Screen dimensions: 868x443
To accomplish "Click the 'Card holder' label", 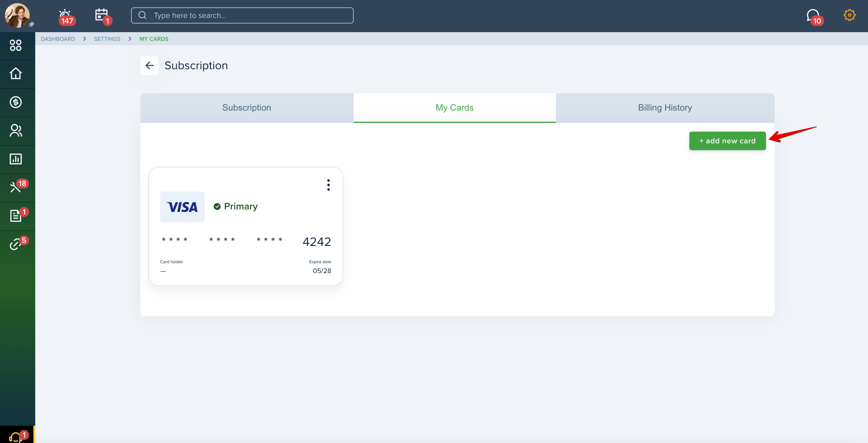I will [172, 262].
